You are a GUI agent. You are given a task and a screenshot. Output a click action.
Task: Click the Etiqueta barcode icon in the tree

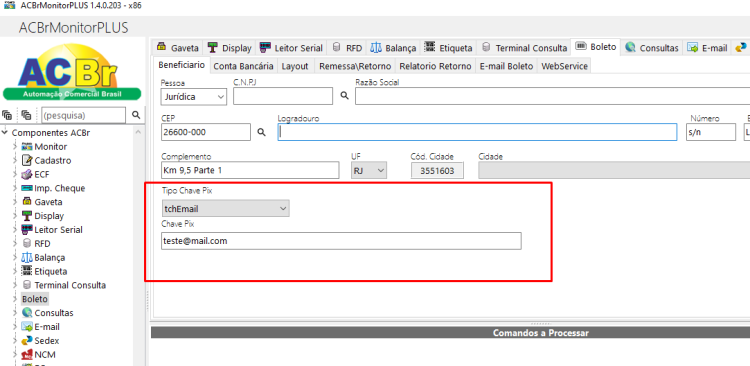pyautogui.click(x=27, y=271)
